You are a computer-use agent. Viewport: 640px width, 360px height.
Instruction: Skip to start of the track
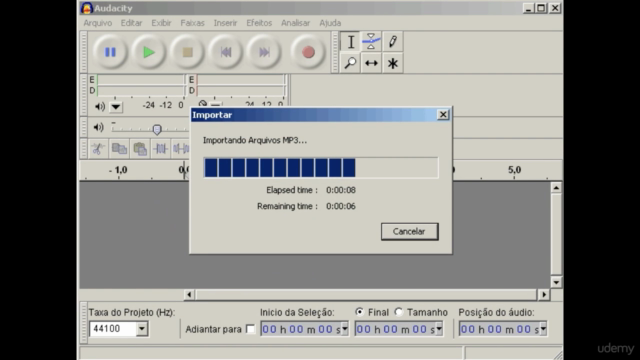point(226,52)
